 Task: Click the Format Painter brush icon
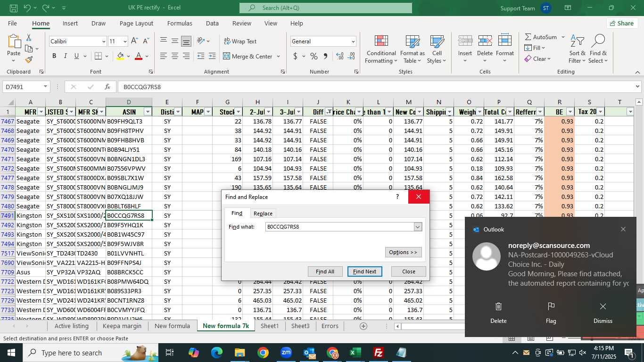pyautogui.click(x=29, y=59)
